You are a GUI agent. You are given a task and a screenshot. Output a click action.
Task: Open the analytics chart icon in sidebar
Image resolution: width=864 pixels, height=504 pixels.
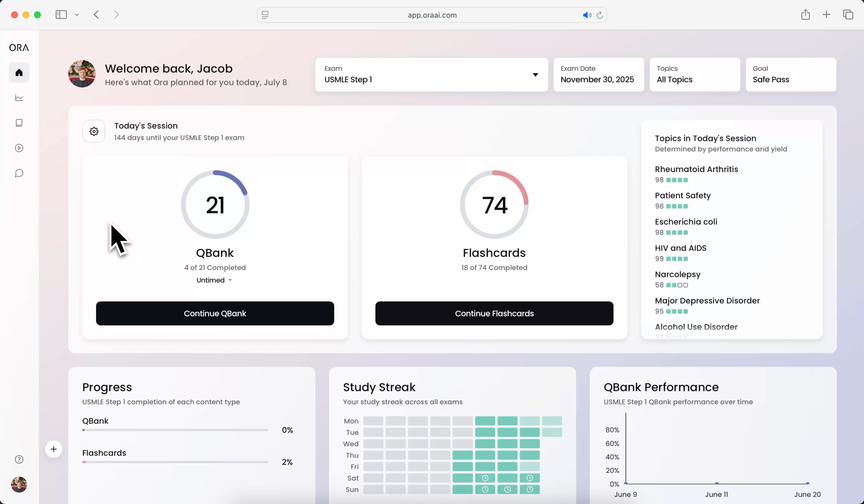(19, 98)
